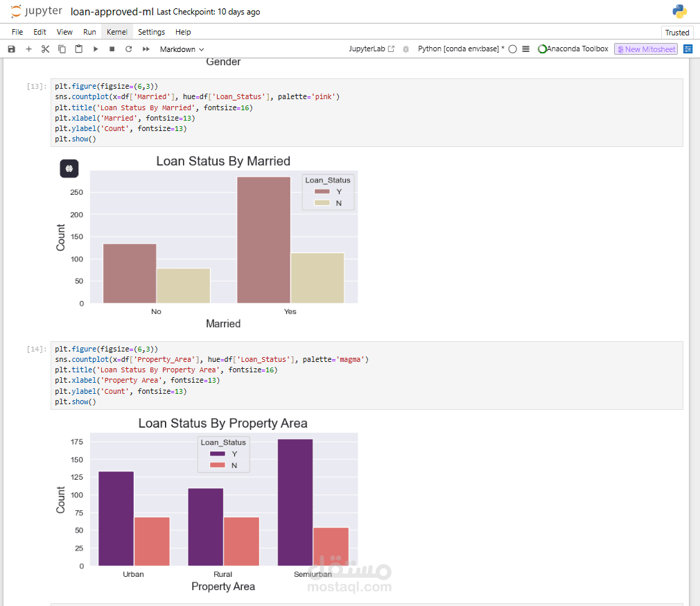Screen dimensions: 700x606
Task: Interrupt the kernel with stop icon
Action: click(112, 49)
